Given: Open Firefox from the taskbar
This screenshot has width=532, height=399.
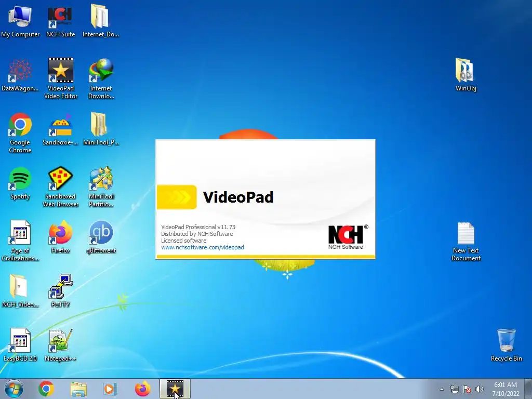Looking at the screenshot, I should pyautogui.click(x=142, y=389).
